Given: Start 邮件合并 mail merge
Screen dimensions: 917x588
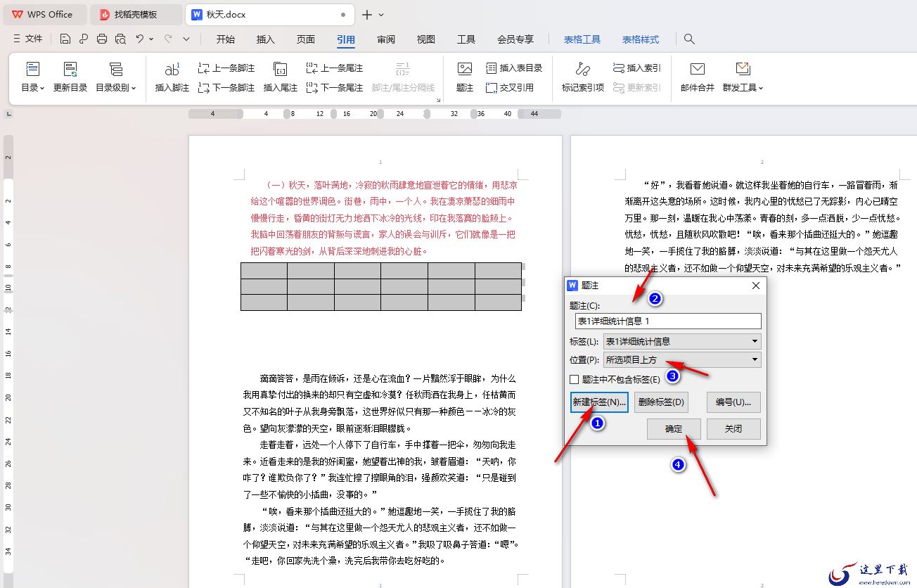Looking at the screenshot, I should click(x=698, y=77).
